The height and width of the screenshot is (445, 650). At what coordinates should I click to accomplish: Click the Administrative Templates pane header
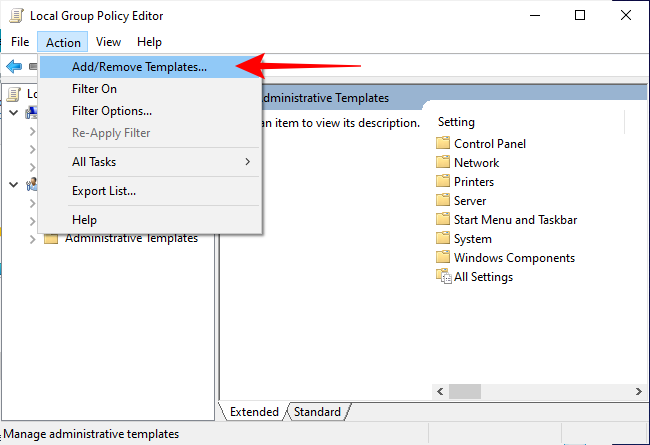[326, 98]
